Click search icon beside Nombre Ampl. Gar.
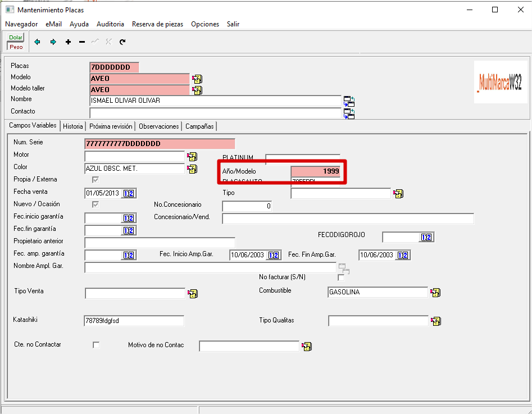The height and width of the screenshot is (414, 532). point(344,269)
